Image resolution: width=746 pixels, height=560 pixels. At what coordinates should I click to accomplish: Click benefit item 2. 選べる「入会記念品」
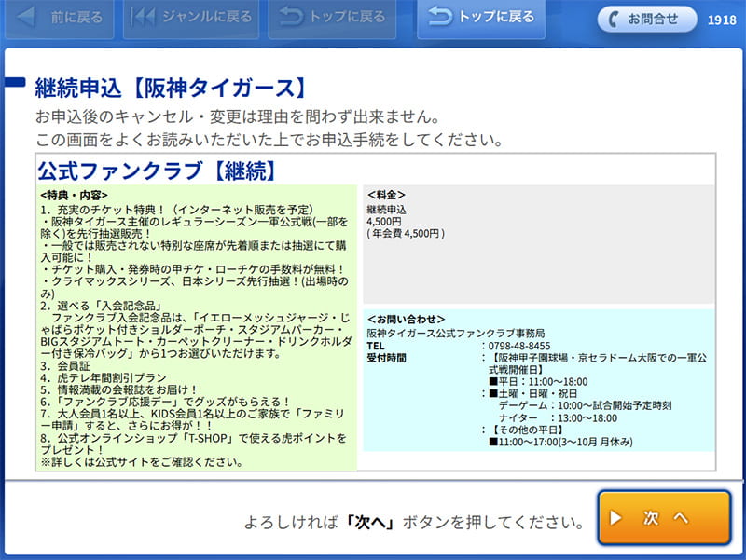[x=101, y=306]
